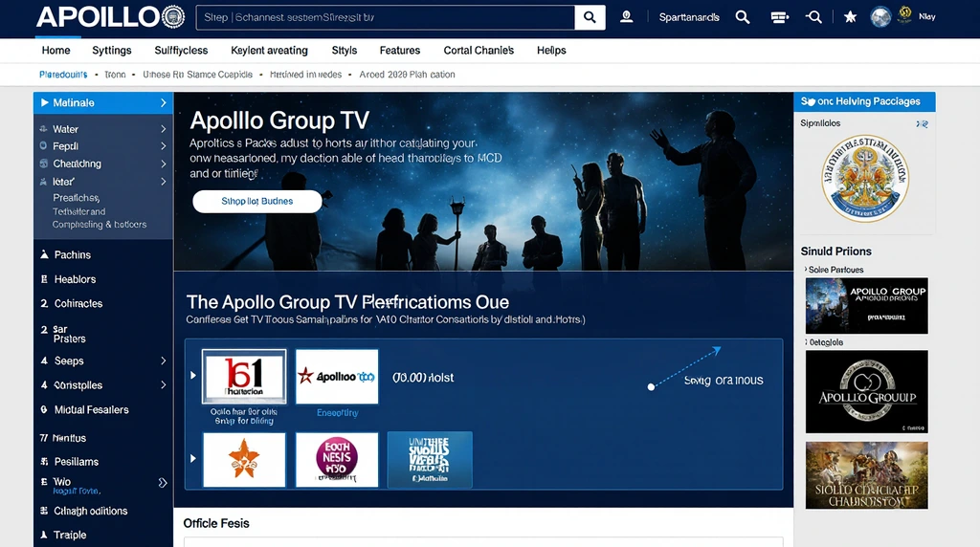This screenshot has height=547, width=980.
Task: Open the Helps menu tab
Action: pyautogui.click(x=551, y=51)
